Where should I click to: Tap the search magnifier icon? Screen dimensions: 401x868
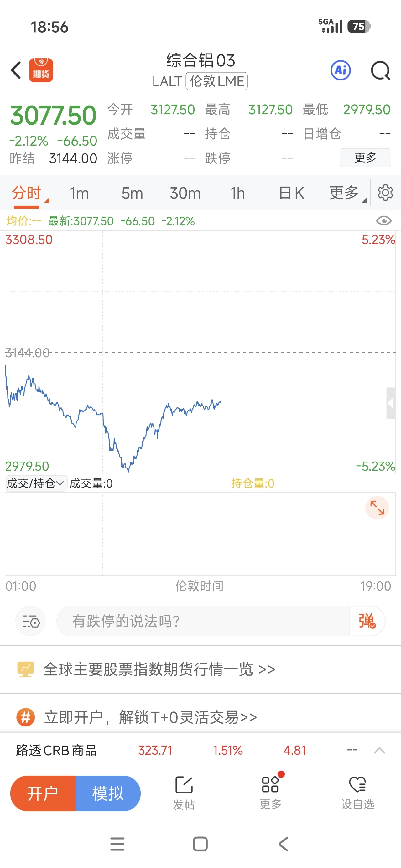[x=380, y=70]
